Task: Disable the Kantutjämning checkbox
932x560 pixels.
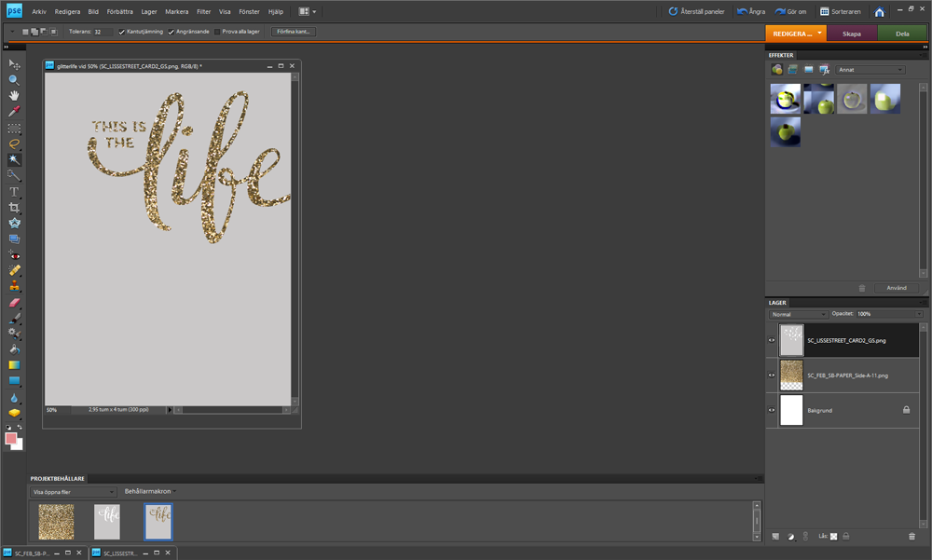Action: tap(120, 31)
